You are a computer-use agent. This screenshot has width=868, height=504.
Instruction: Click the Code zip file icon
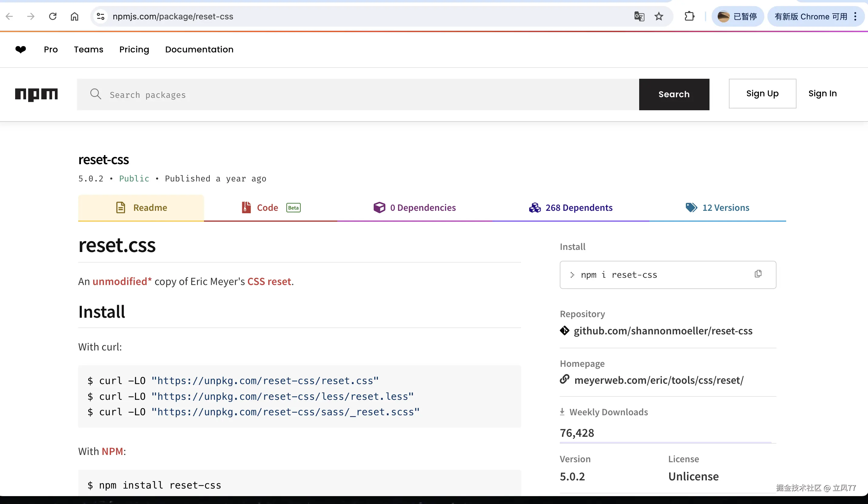pyautogui.click(x=246, y=207)
